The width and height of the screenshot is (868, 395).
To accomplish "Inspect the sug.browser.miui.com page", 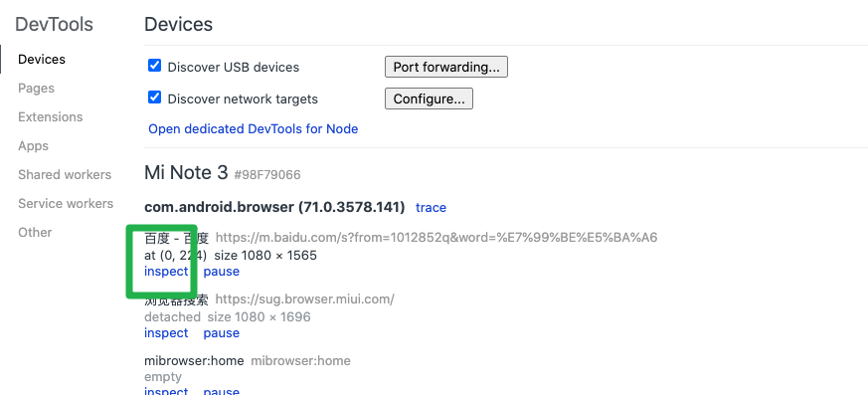I will point(166,333).
